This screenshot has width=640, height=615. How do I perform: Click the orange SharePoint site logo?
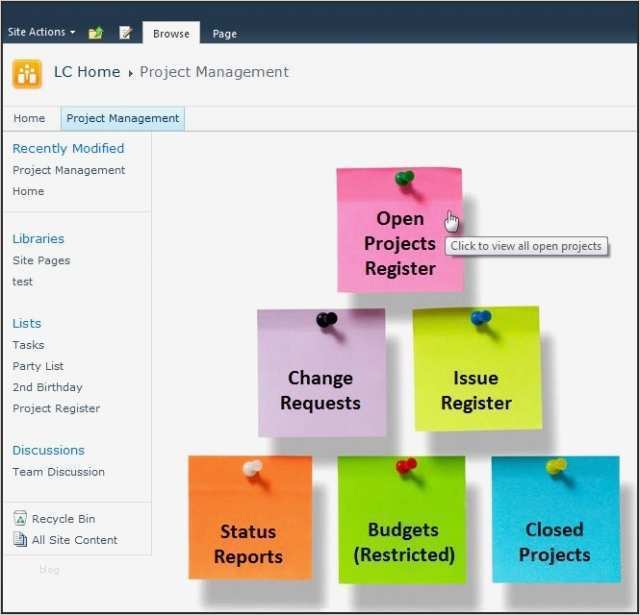click(27, 73)
